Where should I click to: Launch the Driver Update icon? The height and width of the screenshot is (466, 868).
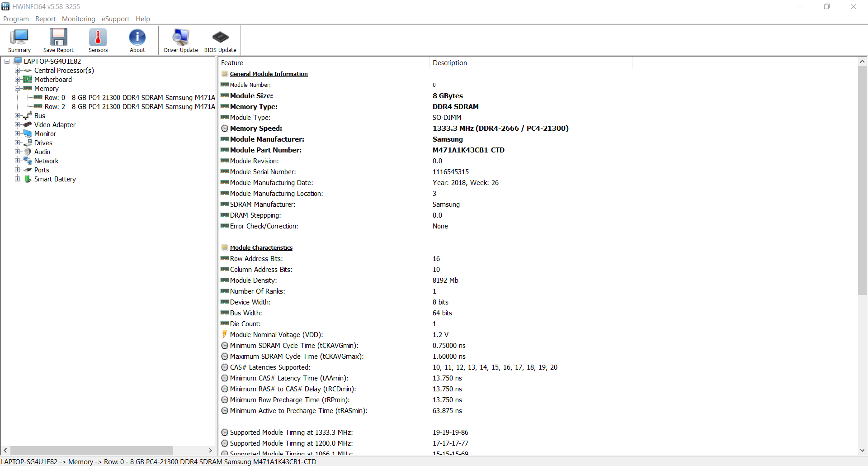pyautogui.click(x=181, y=37)
